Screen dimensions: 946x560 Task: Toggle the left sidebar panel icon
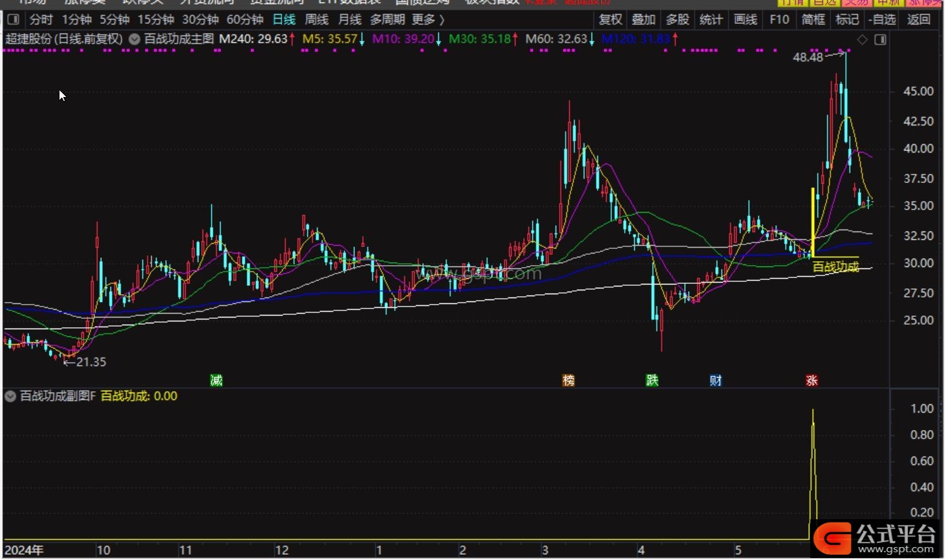coord(13,19)
